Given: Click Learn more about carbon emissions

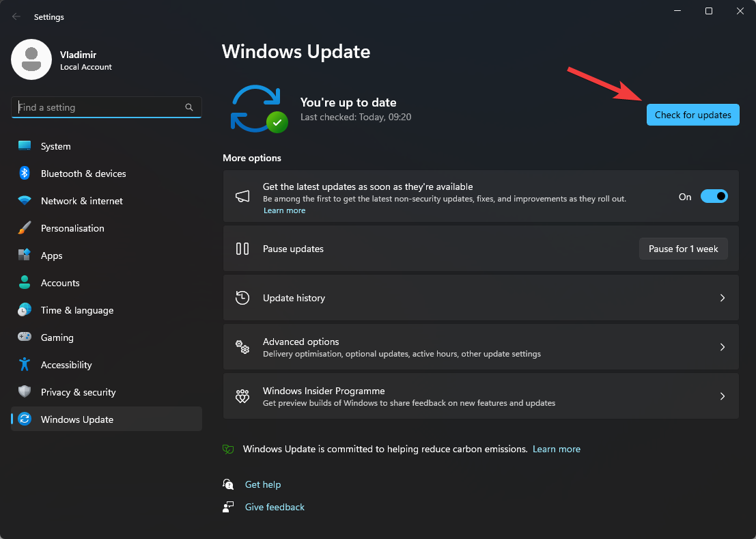Looking at the screenshot, I should pyautogui.click(x=556, y=449).
